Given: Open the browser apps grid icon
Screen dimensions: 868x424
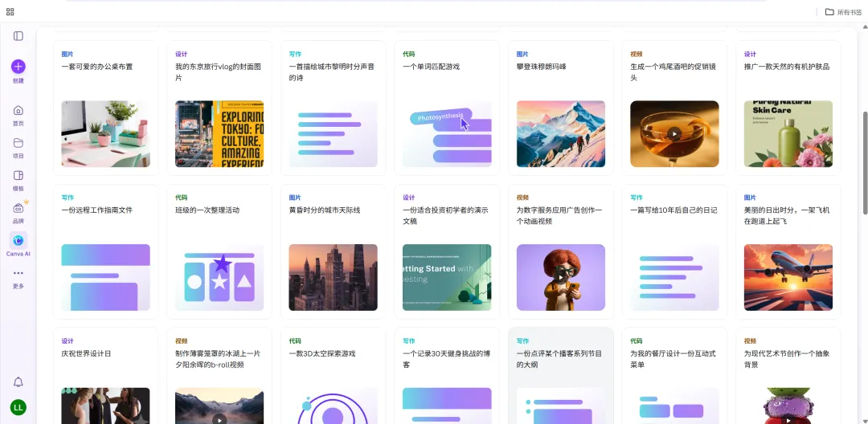Looking at the screenshot, I should click(10, 11).
